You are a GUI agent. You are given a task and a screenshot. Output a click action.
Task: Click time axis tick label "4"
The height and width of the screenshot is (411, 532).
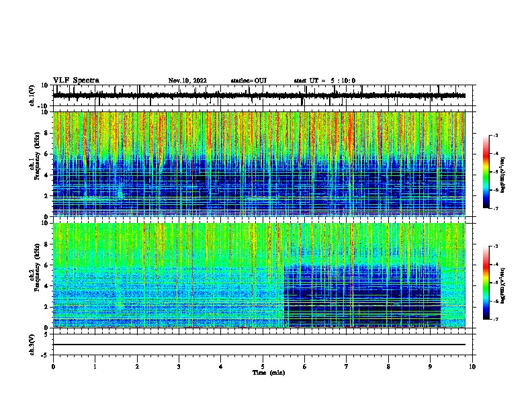[x=221, y=367]
